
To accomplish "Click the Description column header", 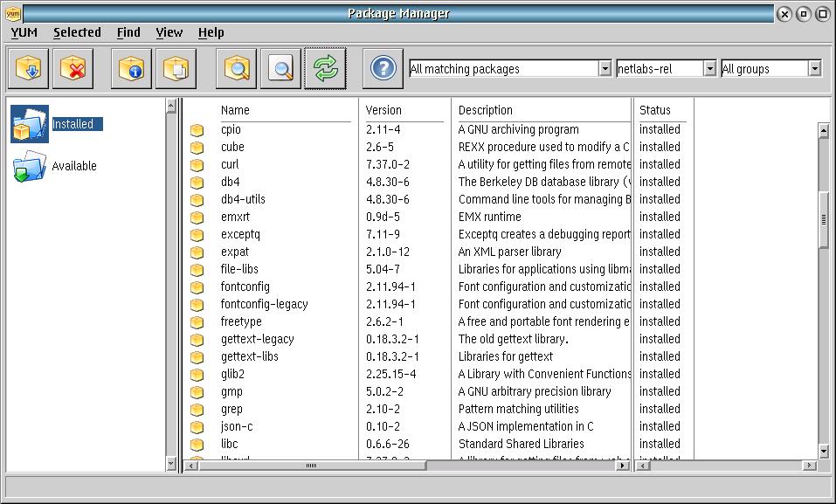I will 485,110.
